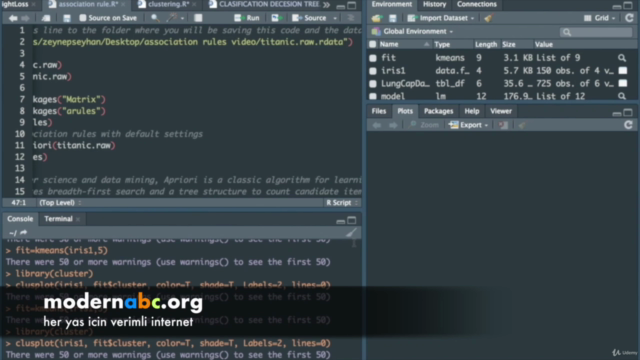This screenshot has width=640, height=360.
Task: Refresh the Environment pane
Action: coord(629,18)
